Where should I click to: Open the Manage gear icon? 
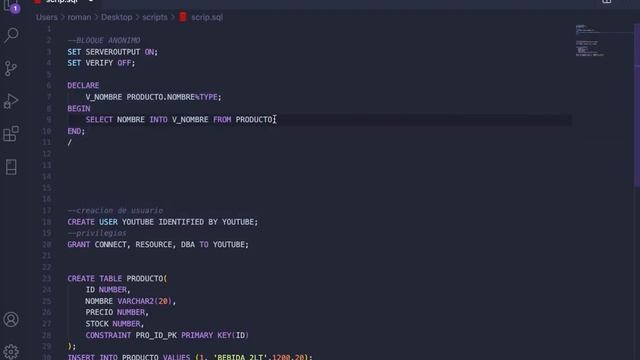click(11, 351)
